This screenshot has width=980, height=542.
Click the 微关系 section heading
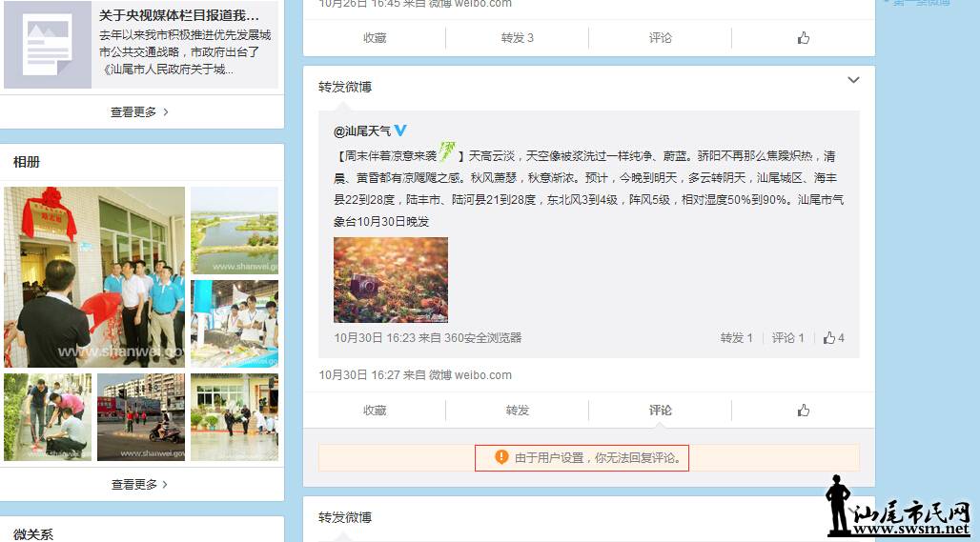pyautogui.click(x=33, y=534)
